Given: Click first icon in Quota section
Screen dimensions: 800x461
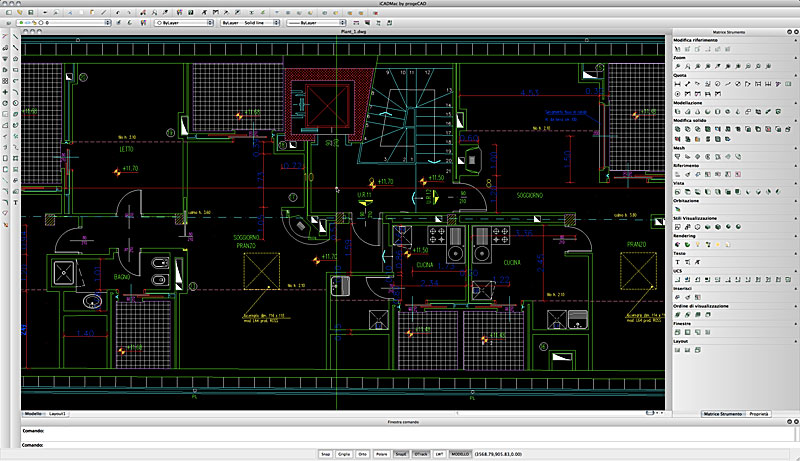Looking at the screenshot, I should tap(678, 83).
